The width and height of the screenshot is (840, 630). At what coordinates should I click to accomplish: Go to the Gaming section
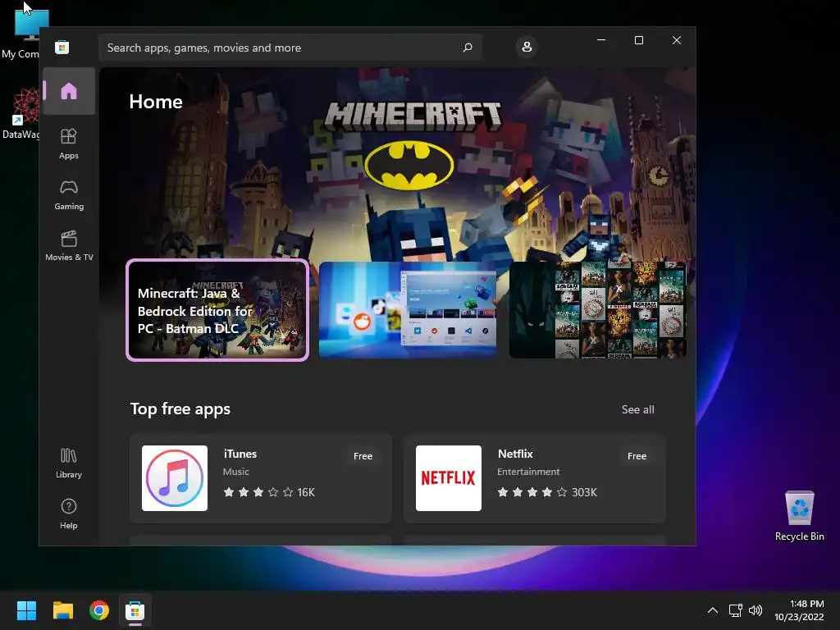click(69, 194)
